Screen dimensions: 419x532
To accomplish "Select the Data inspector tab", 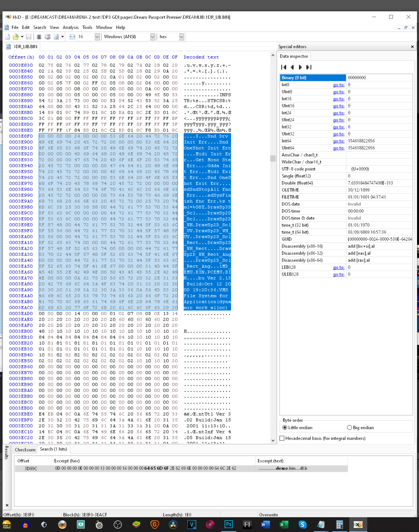I will click(x=294, y=56).
